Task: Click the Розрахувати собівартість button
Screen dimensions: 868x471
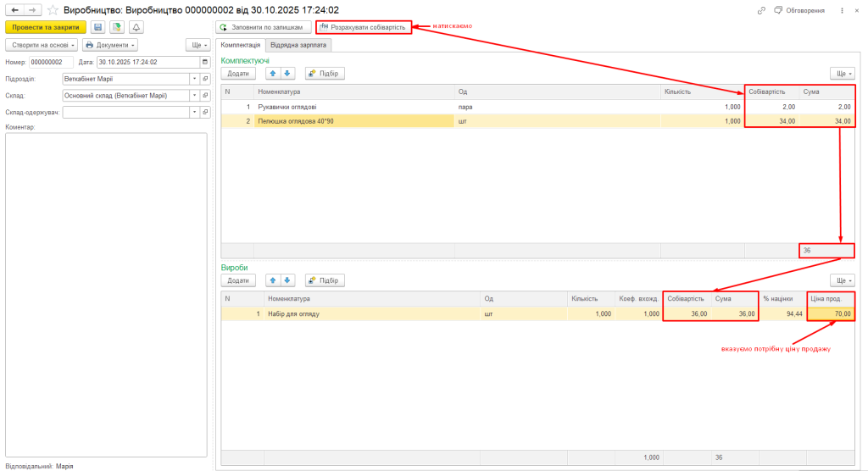Action: click(x=364, y=27)
